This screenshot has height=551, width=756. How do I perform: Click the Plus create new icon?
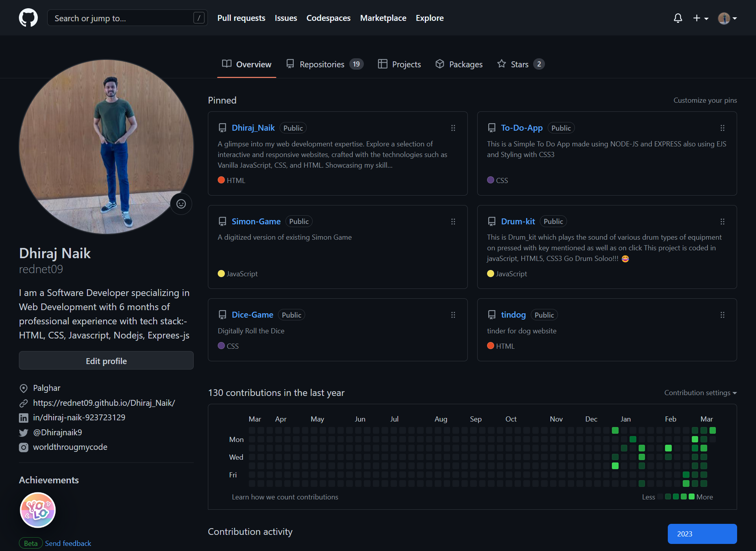[x=700, y=18]
